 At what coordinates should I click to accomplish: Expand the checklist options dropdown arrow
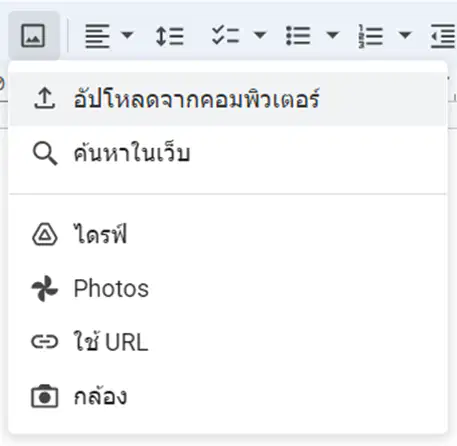coord(260,35)
